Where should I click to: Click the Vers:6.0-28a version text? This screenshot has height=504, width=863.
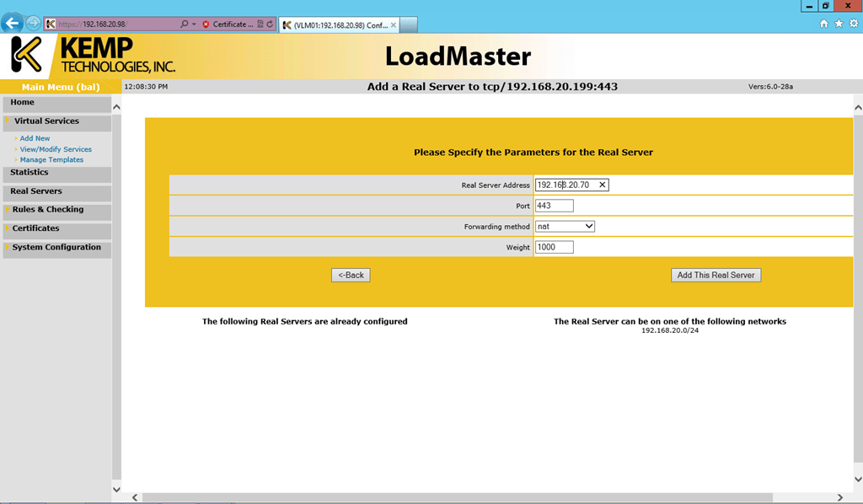click(770, 86)
